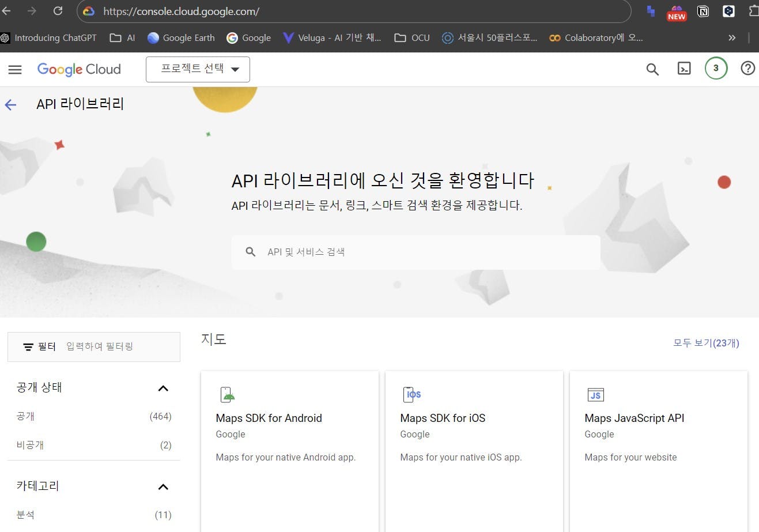Open the Veluga bookmark

(x=332, y=38)
